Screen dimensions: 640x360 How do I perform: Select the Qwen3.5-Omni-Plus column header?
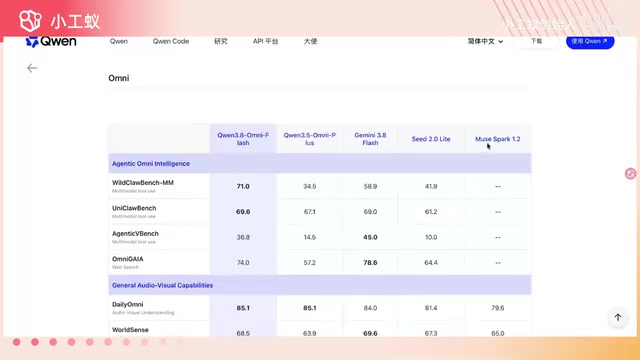tap(309, 139)
